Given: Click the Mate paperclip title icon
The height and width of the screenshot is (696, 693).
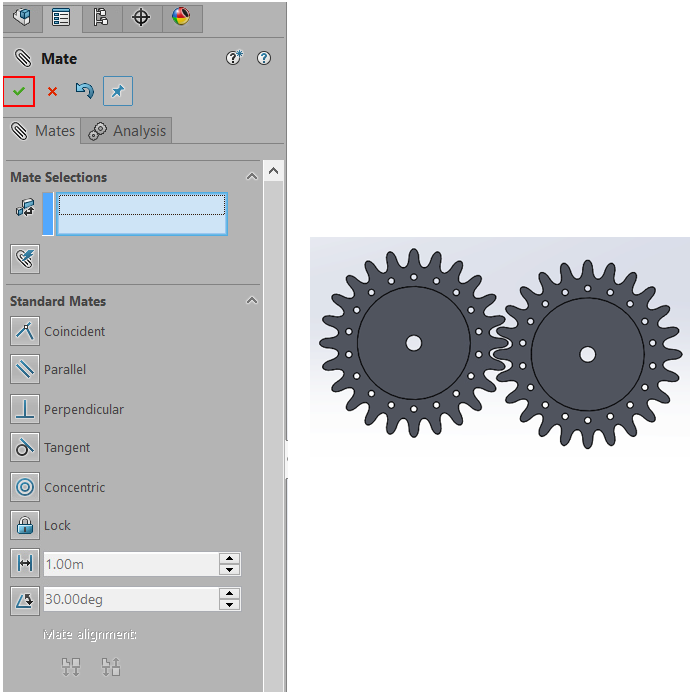Looking at the screenshot, I should tap(23, 58).
